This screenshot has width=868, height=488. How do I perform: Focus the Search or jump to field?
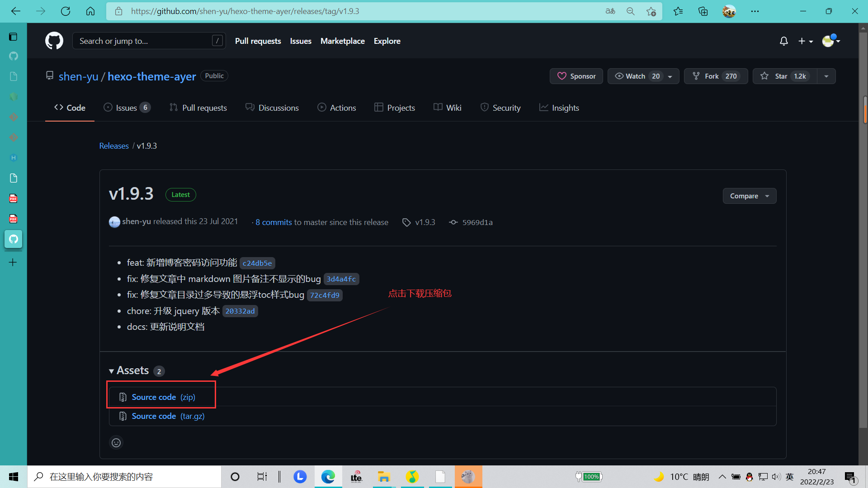pos(149,41)
